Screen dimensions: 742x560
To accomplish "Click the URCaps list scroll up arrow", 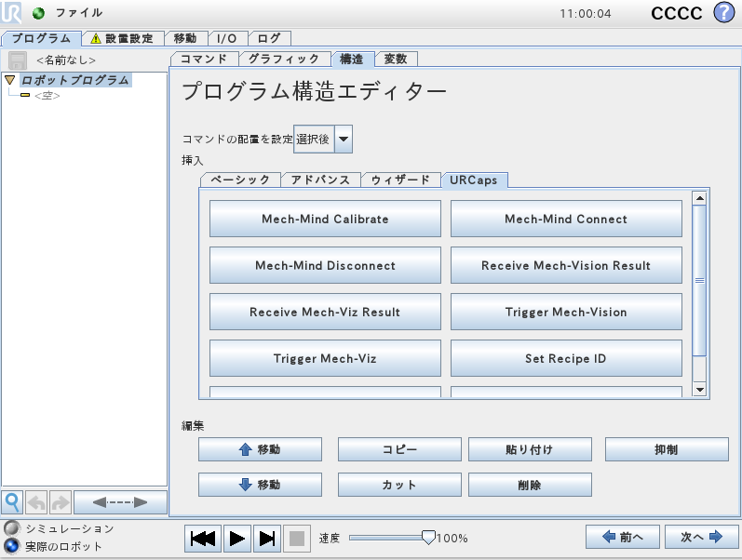I will [x=699, y=198].
